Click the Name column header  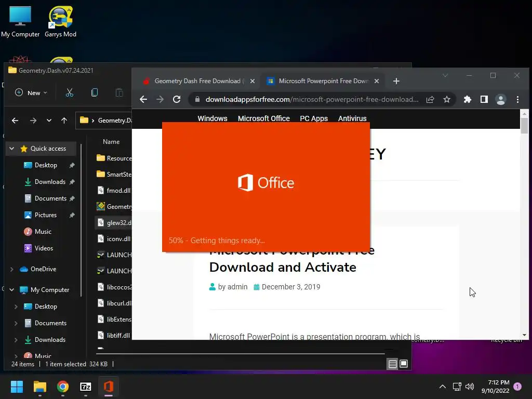tap(111, 142)
